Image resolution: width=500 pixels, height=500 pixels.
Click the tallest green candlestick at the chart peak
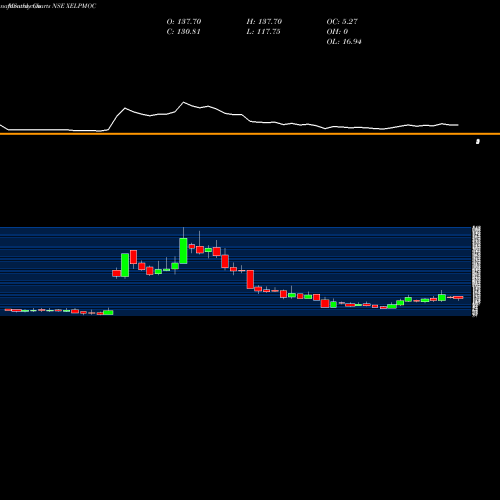coord(183,251)
